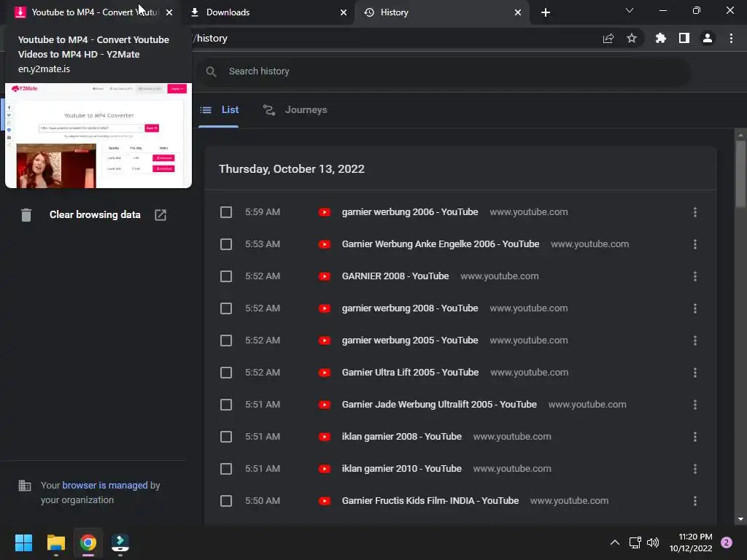Select checkbox for garnier werbung 2005

coord(226,341)
